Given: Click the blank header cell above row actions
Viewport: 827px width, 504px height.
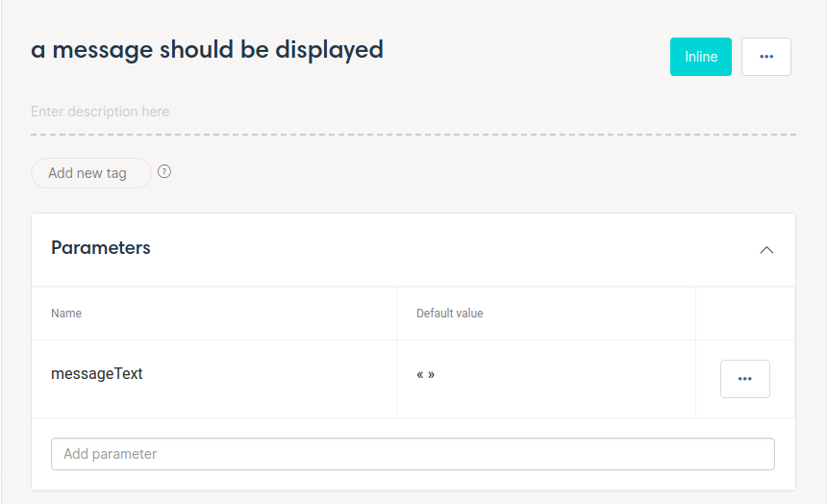Looking at the screenshot, I should [744, 314].
